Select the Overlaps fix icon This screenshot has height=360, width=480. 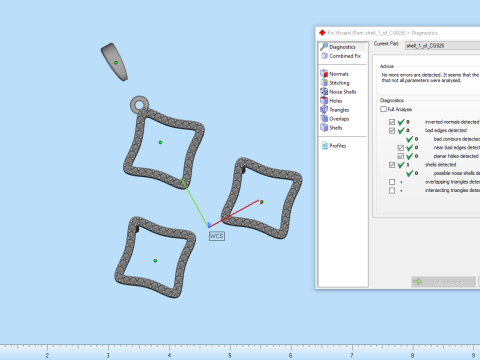pyautogui.click(x=324, y=118)
